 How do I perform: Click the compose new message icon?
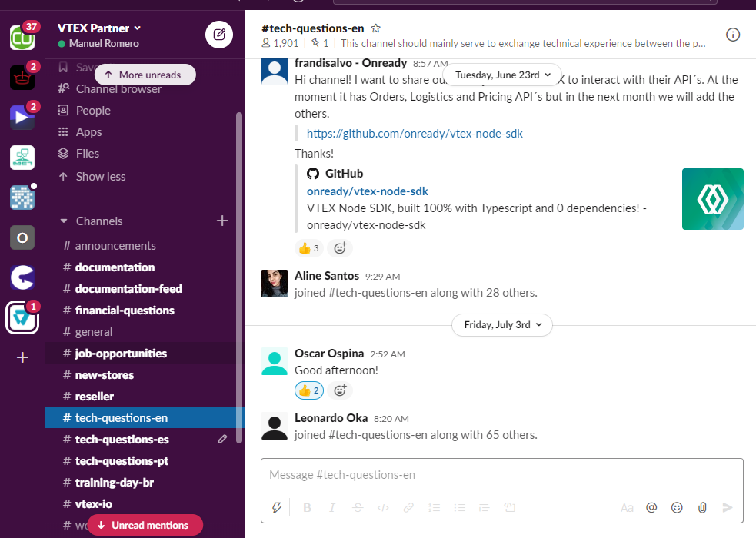click(x=219, y=35)
